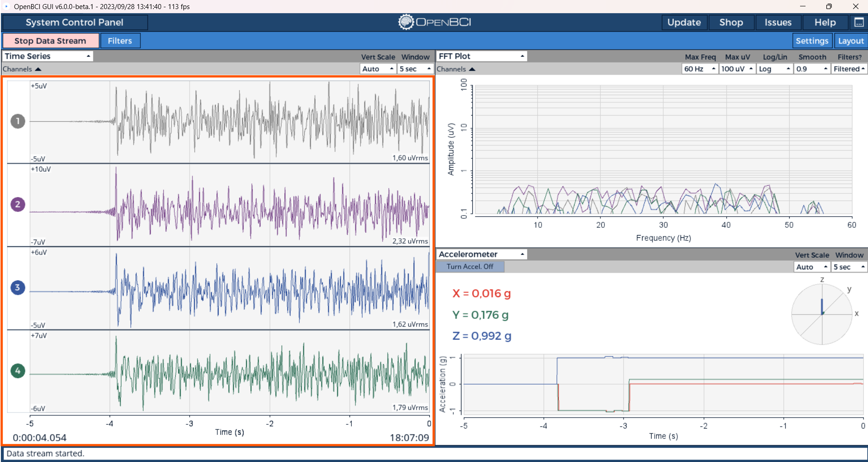Stop the data stream
This screenshot has width=868, height=462.
50,41
